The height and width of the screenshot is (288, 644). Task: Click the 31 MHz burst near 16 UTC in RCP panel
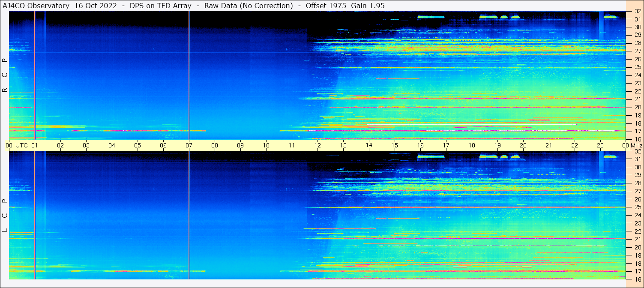[431, 17]
